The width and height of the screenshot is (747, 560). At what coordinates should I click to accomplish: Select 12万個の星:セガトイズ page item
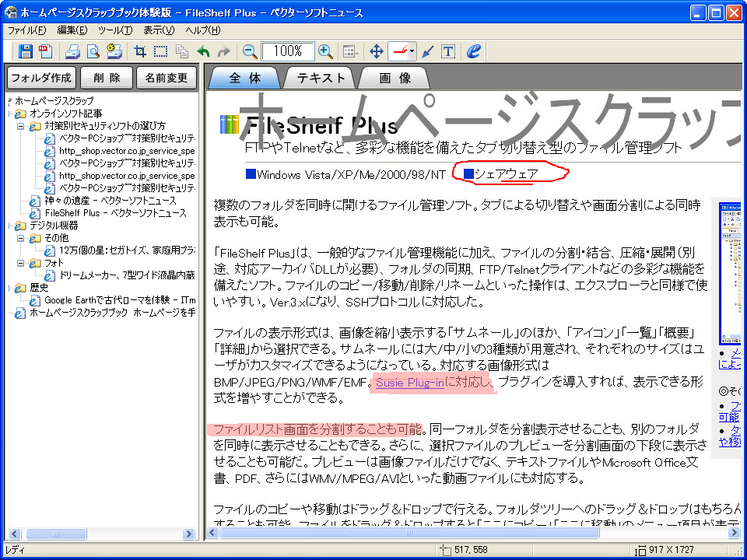127,250
